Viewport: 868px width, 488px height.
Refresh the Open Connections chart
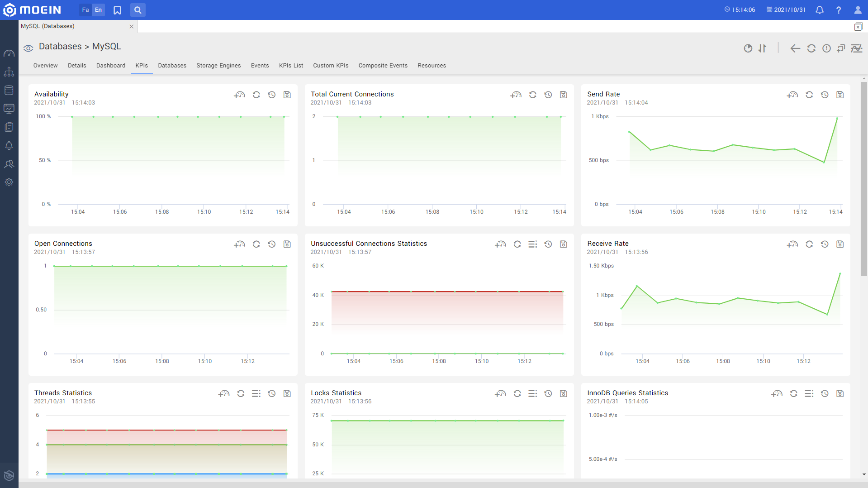click(256, 244)
